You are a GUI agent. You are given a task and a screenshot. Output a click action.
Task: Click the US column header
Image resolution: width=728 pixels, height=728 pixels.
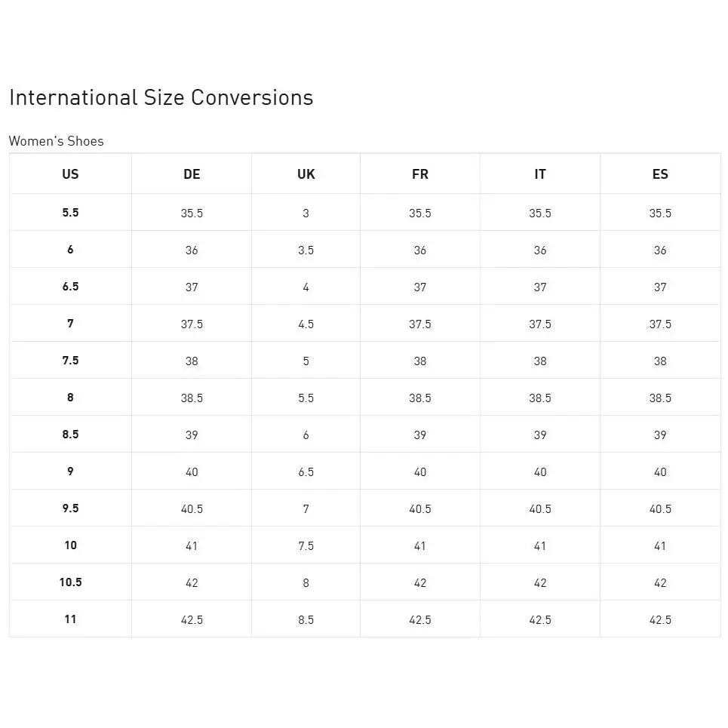pos(71,174)
